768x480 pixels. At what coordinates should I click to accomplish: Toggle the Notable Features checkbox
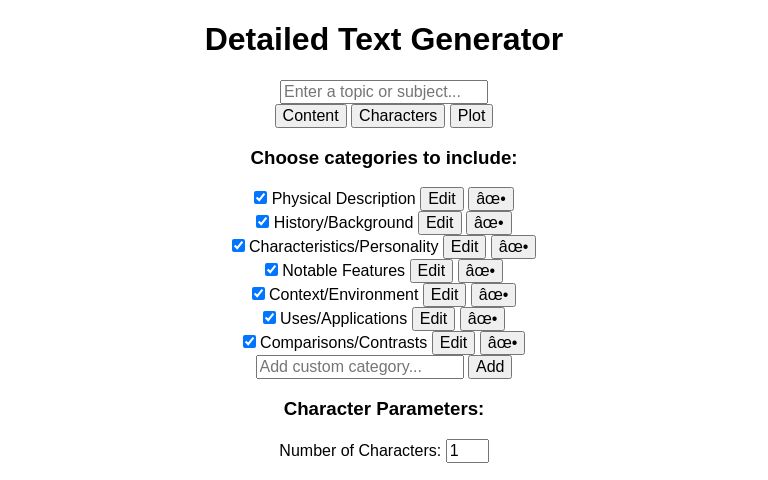click(x=271, y=269)
